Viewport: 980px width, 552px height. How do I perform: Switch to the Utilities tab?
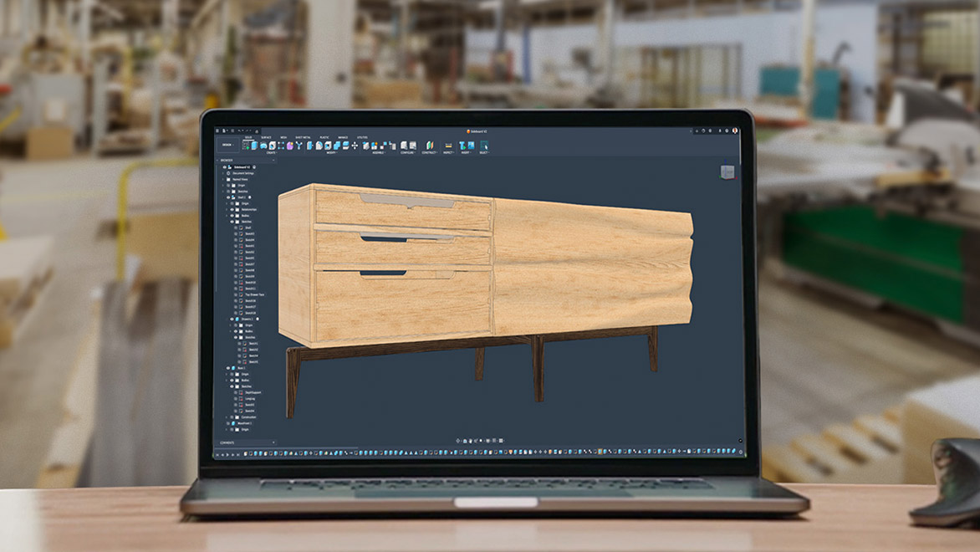[363, 137]
